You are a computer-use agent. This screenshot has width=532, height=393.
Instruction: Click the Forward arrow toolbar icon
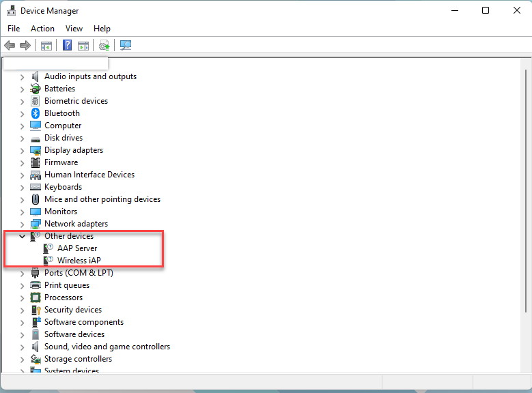[x=25, y=45]
